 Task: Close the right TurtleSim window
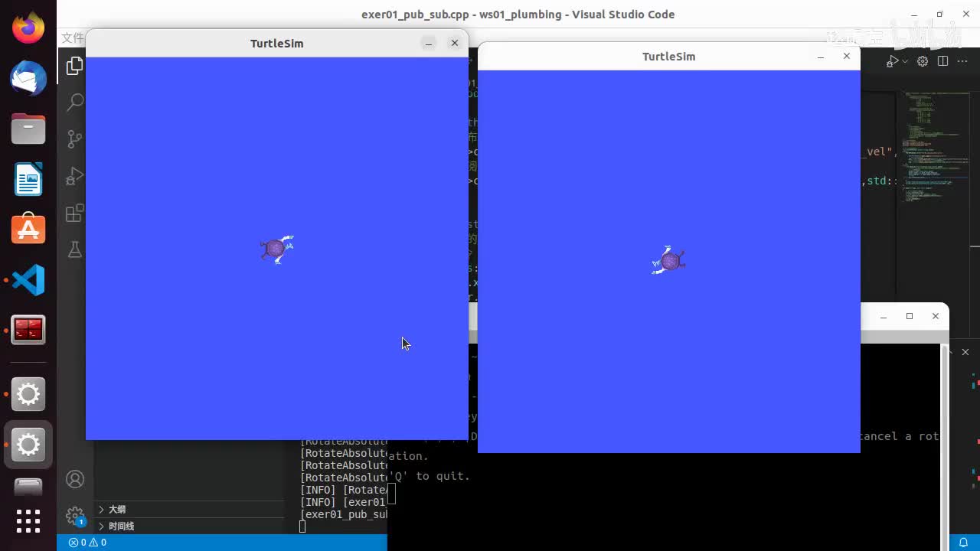point(847,56)
